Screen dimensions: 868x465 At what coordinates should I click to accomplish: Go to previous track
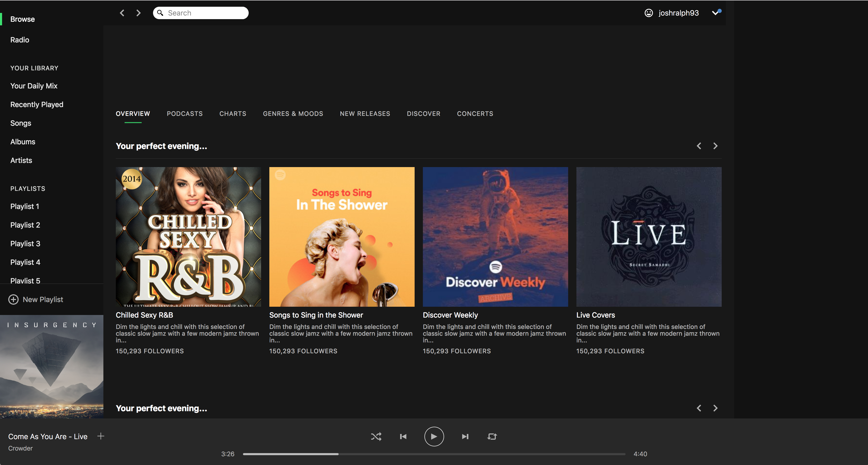click(x=403, y=436)
